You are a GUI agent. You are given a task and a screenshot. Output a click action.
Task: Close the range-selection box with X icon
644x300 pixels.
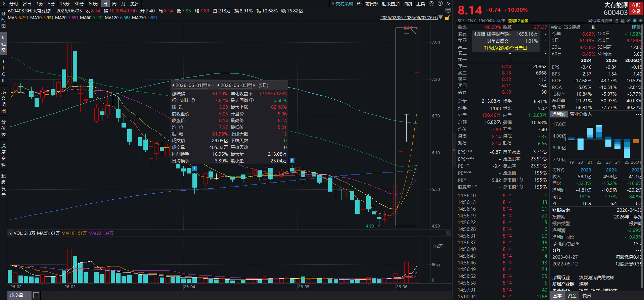pyautogui.click(x=414, y=31)
